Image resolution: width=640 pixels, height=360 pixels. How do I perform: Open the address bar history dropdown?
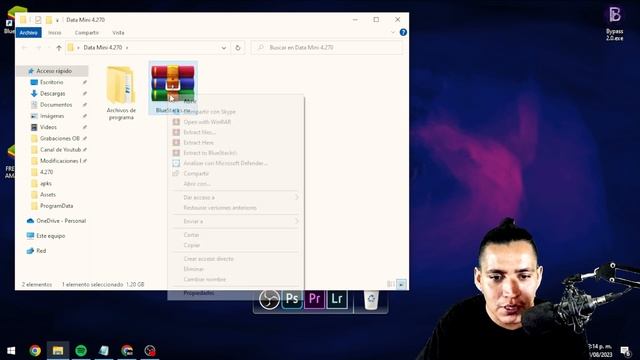click(x=224, y=48)
